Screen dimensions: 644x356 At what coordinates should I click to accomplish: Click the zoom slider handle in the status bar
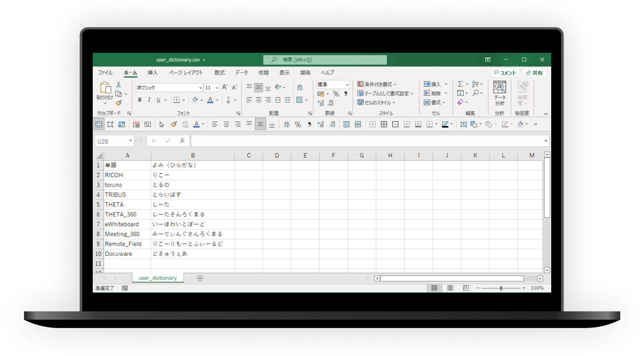coord(501,288)
